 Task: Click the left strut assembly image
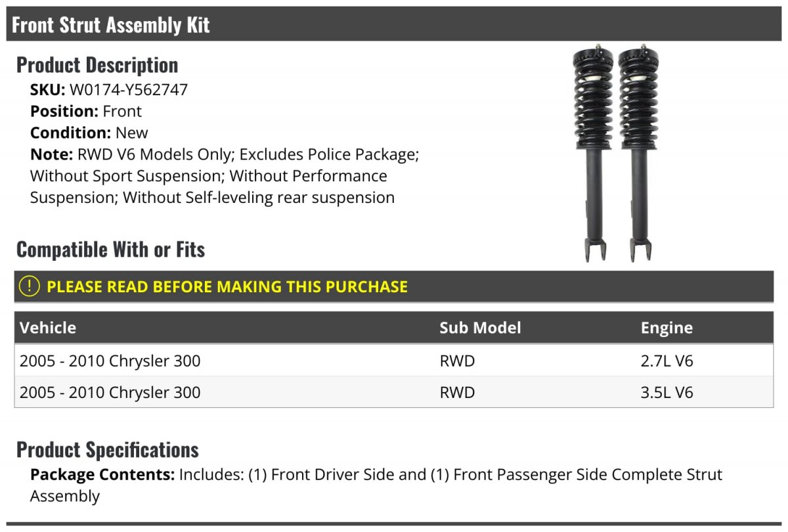(x=592, y=153)
